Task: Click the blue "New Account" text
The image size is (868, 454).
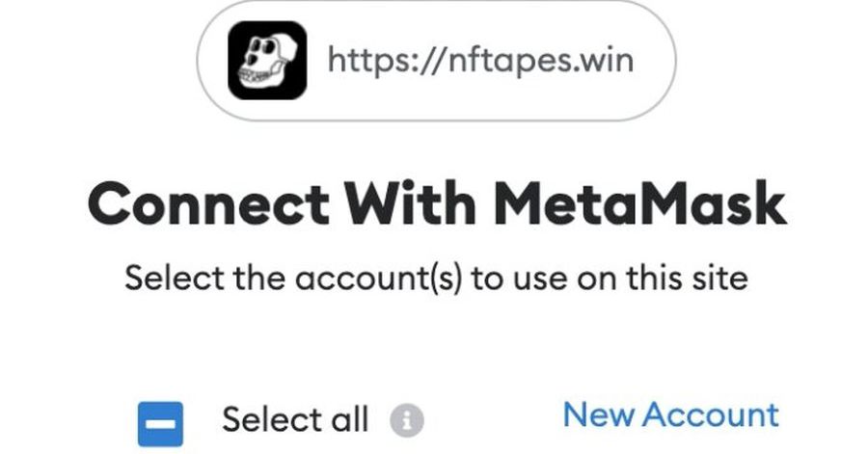Action: (670, 415)
